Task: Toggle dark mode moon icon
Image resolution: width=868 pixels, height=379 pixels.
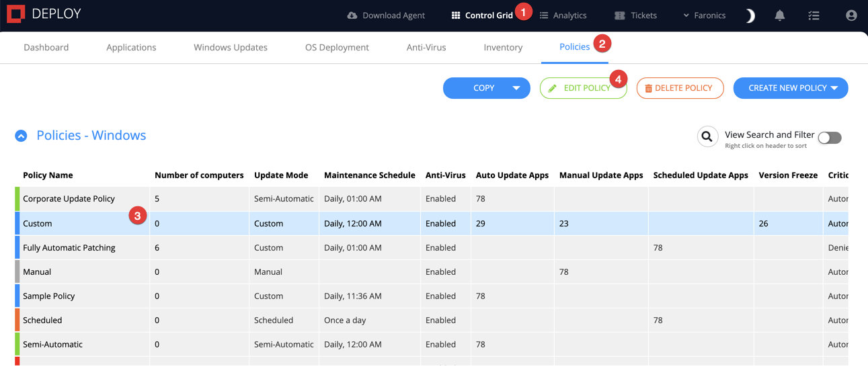Action: point(750,15)
